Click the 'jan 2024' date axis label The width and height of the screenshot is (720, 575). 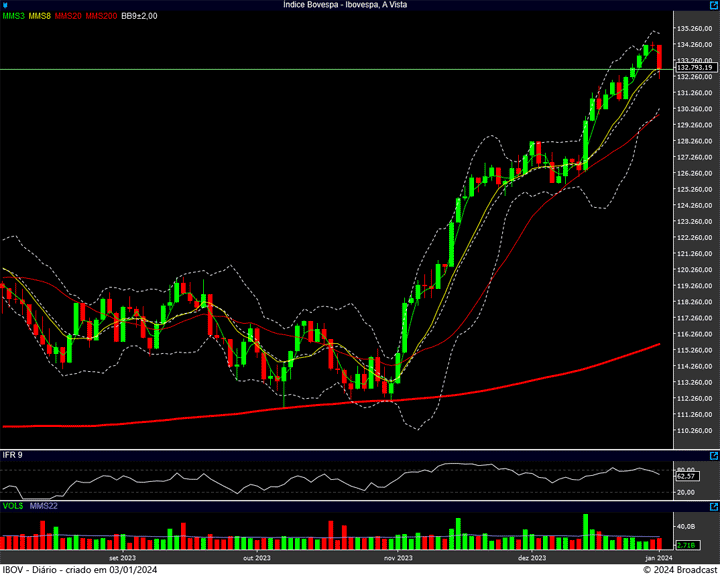(x=657, y=557)
